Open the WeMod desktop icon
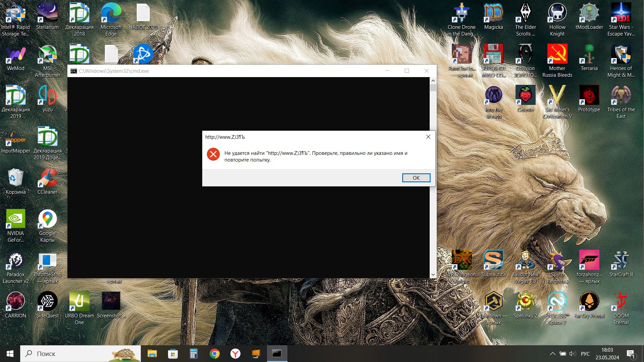 [16, 58]
